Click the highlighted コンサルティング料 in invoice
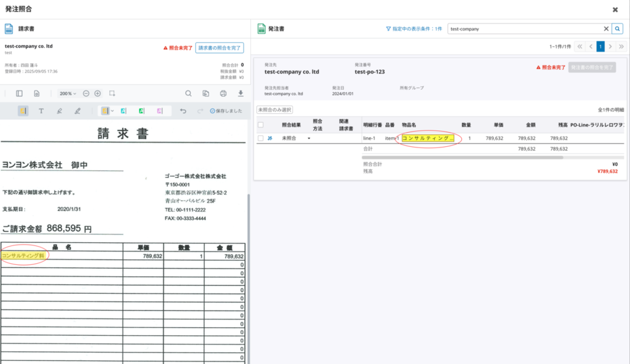This screenshot has width=630, height=364. (23, 256)
